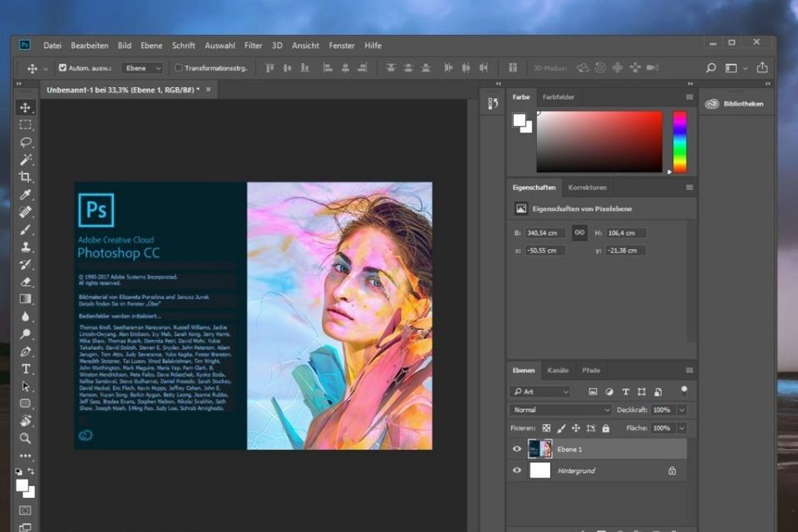Image resolution: width=798 pixels, height=532 pixels.
Task: Switch to the Farbfelder tab
Action: click(558, 96)
